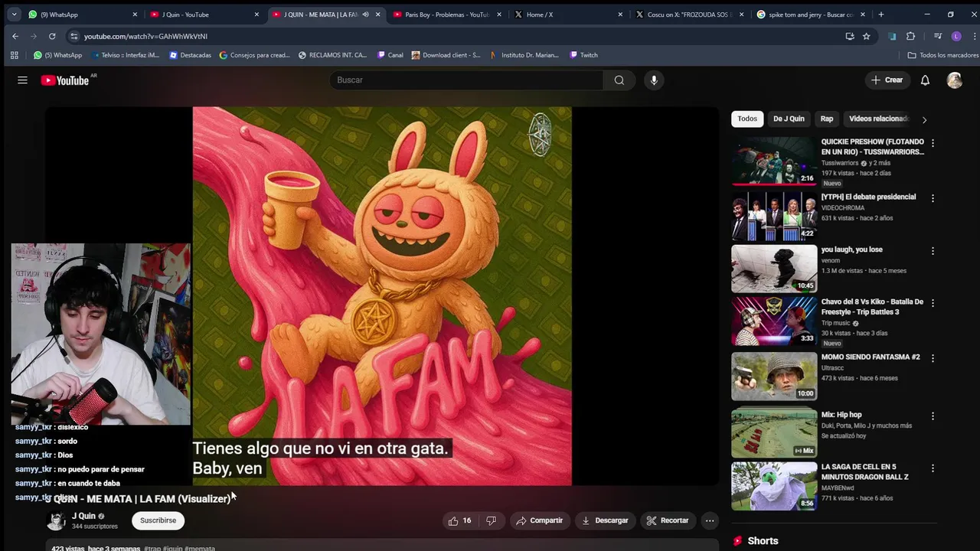Switch to Coscu on X tab

pos(691,15)
